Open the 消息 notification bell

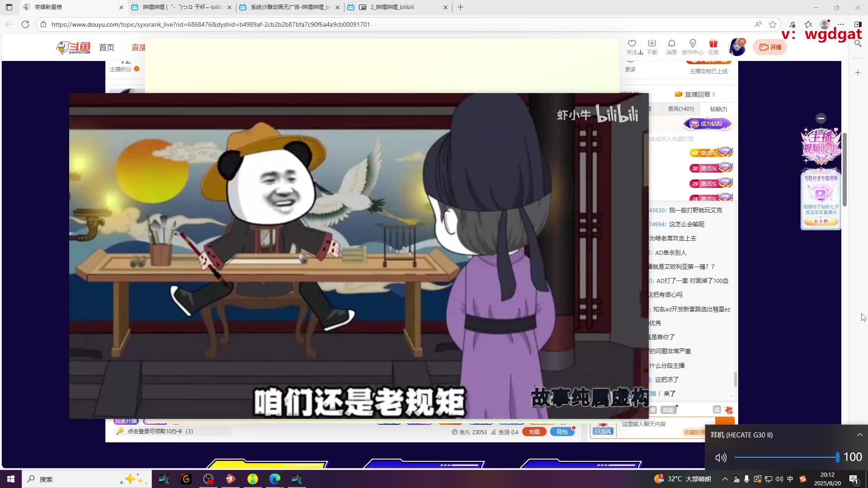(672, 47)
